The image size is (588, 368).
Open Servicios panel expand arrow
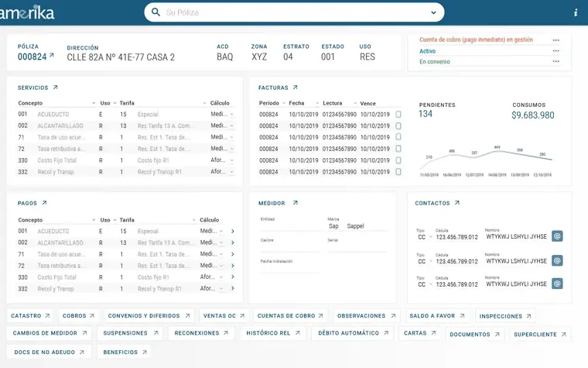56,87
